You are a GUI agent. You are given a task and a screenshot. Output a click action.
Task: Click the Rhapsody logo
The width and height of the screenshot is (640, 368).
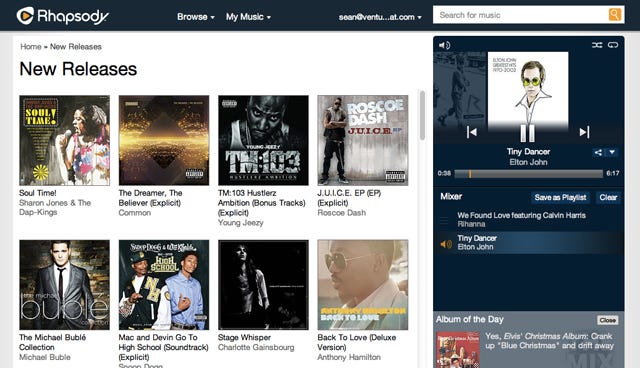(x=62, y=16)
